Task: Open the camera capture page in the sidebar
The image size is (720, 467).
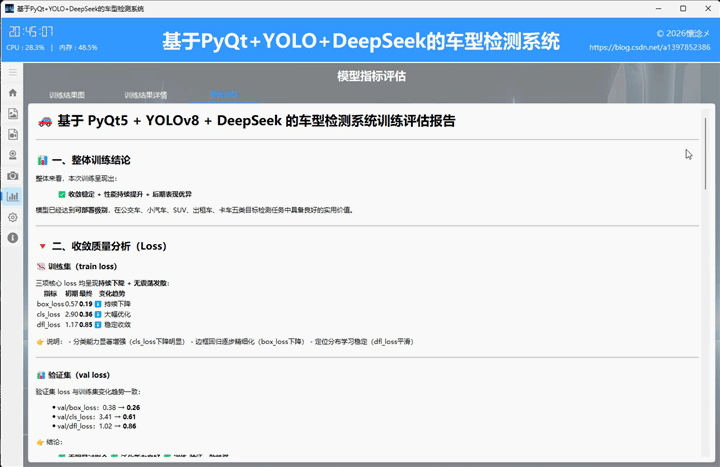Action: [x=13, y=175]
